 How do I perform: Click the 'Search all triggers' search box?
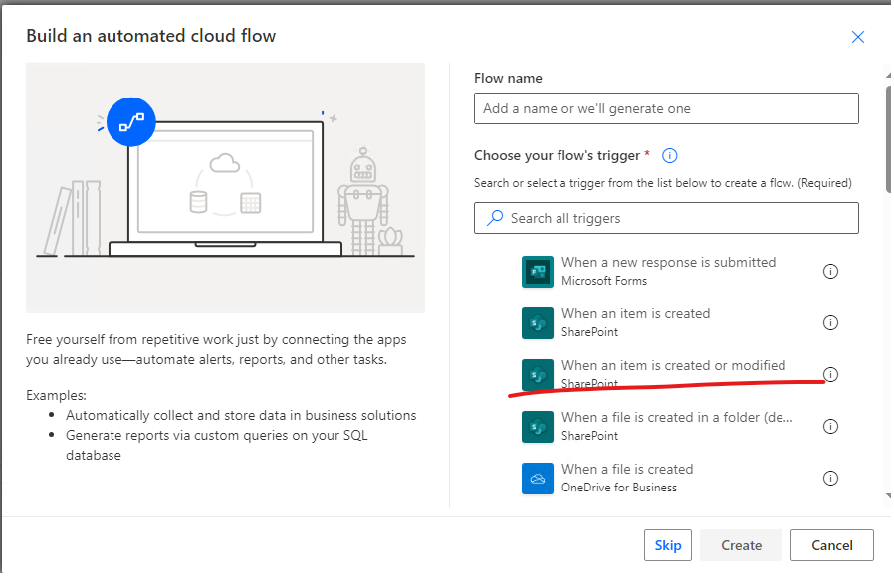[x=666, y=218]
